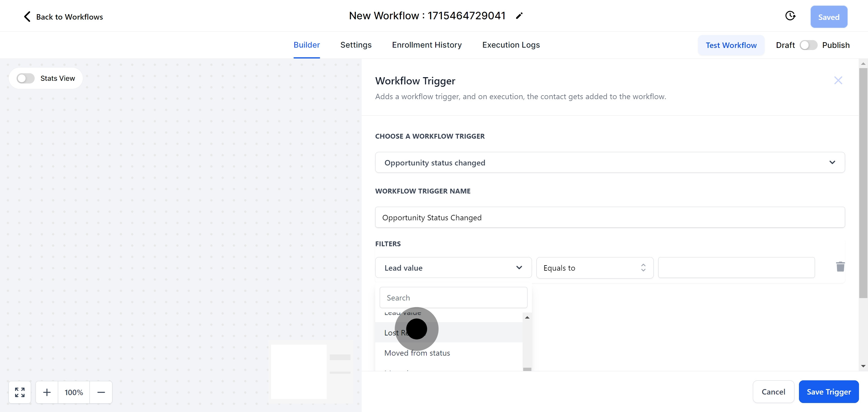Open the version history clock icon

(x=790, y=16)
